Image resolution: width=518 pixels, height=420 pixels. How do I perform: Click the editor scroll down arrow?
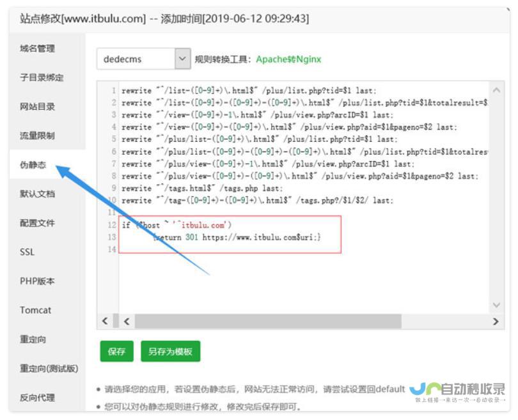(496, 305)
